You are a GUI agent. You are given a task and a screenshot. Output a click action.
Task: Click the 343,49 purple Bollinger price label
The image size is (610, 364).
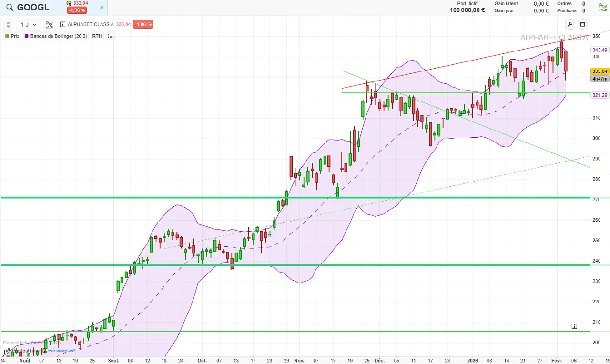tap(600, 50)
